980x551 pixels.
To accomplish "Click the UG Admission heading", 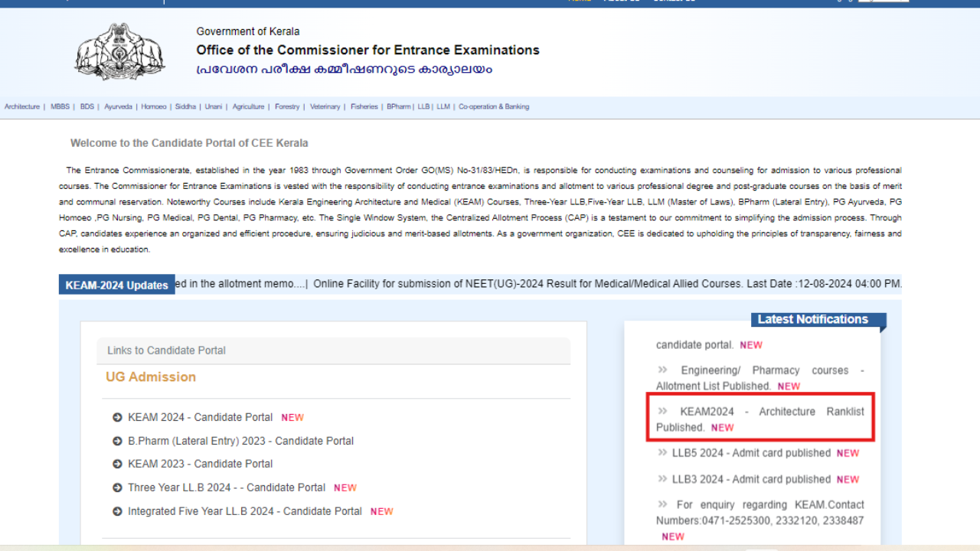I will [x=151, y=377].
